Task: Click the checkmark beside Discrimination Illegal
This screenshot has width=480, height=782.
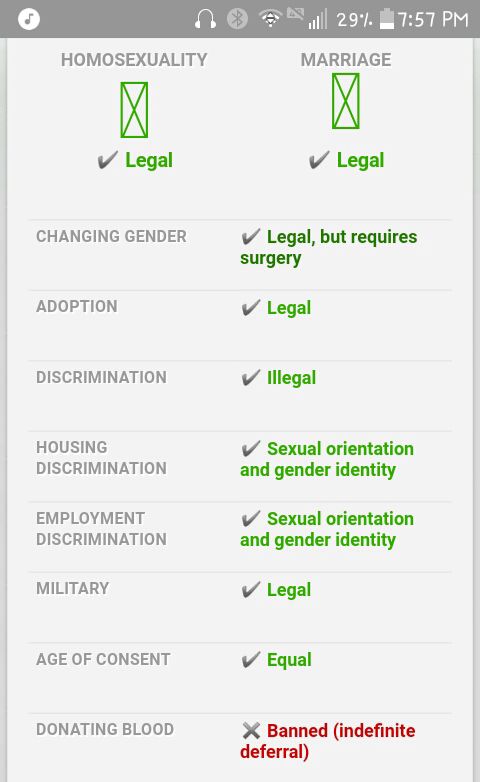Action: click(x=250, y=378)
